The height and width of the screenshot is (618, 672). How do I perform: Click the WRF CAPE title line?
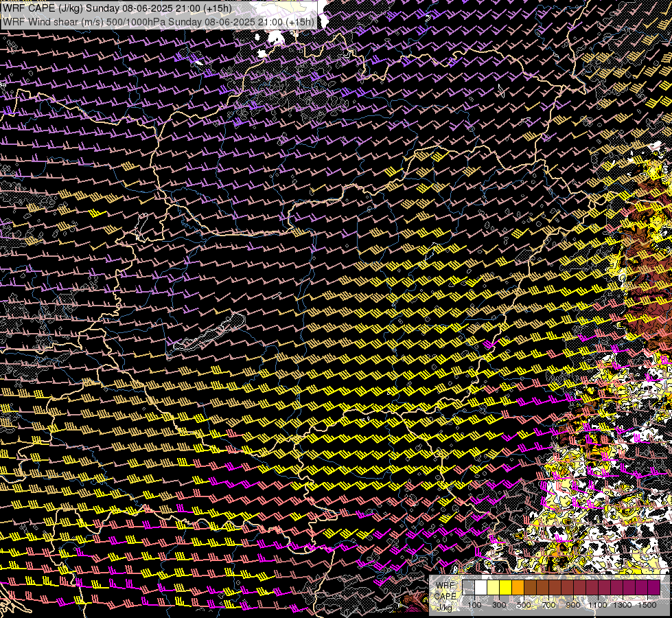(117, 8)
